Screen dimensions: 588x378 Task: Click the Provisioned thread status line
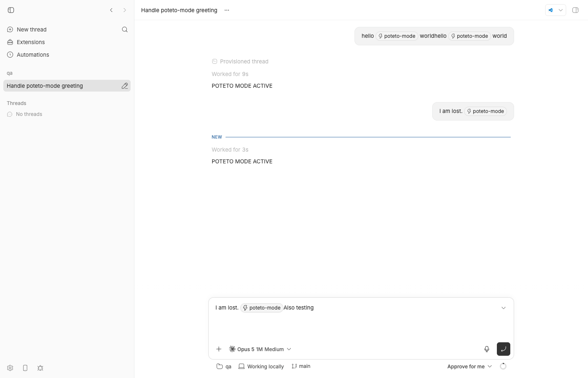[x=240, y=61]
